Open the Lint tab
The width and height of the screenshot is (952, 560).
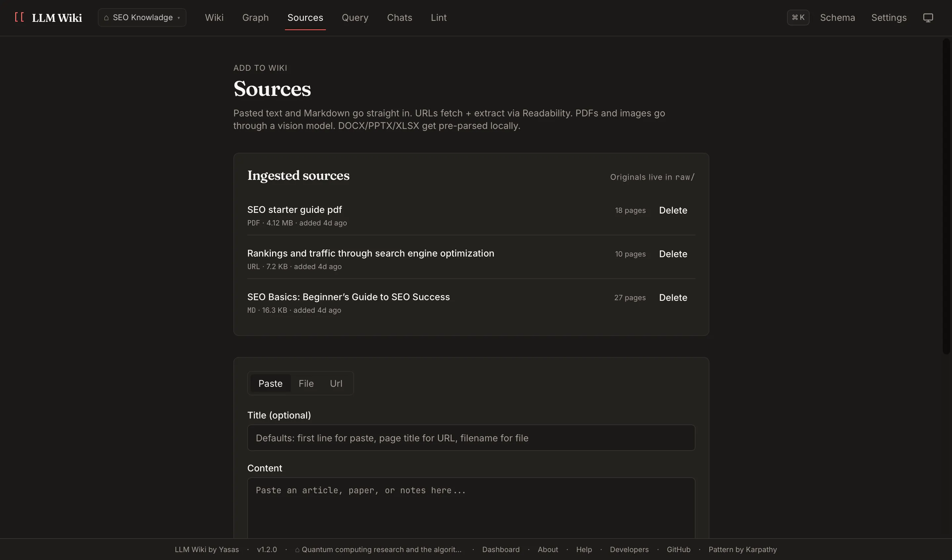pyautogui.click(x=439, y=18)
